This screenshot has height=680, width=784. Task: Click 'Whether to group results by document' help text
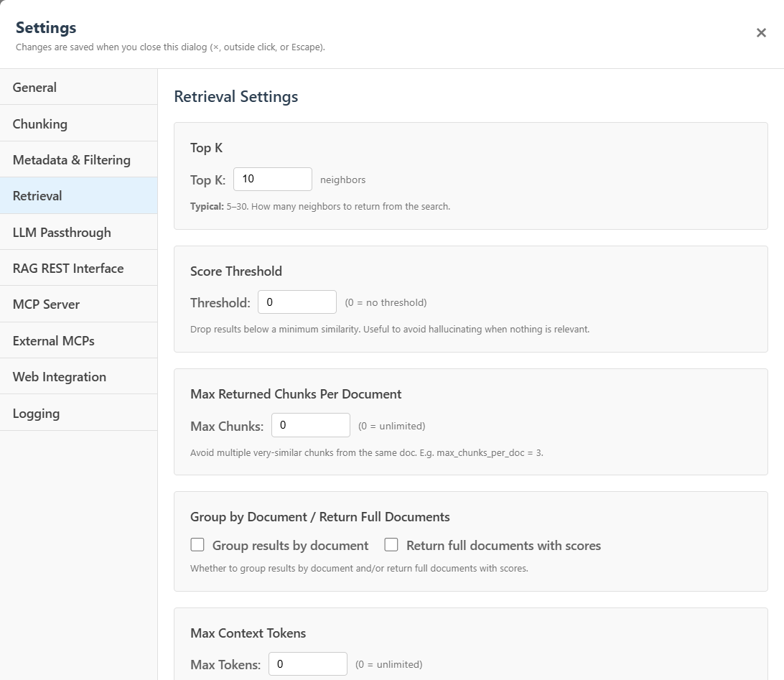coord(359,569)
